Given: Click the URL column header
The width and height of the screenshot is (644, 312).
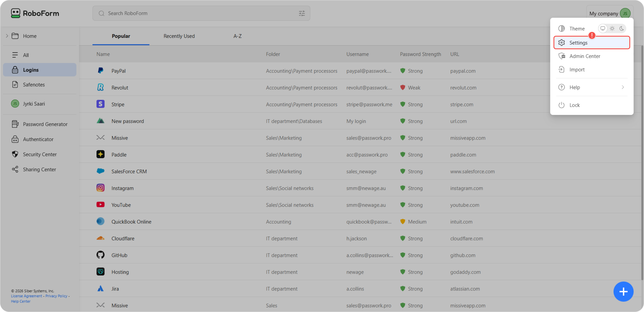Looking at the screenshot, I should pos(454,54).
